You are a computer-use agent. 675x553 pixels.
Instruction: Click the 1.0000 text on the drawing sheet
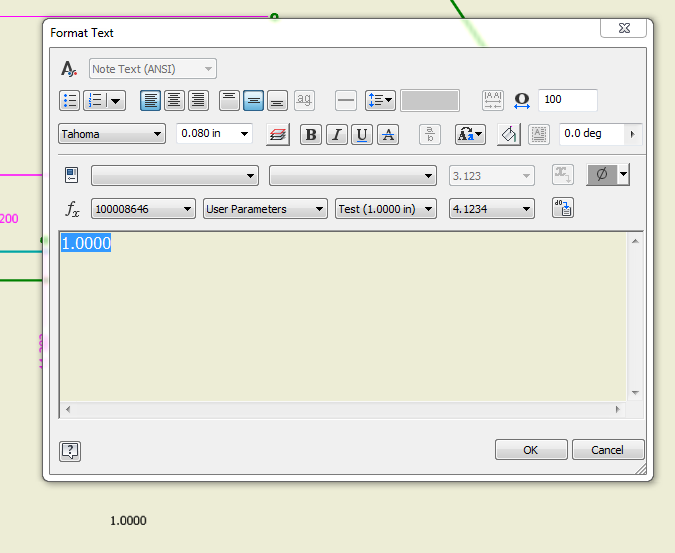pyautogui.click(x=128, y=521)
